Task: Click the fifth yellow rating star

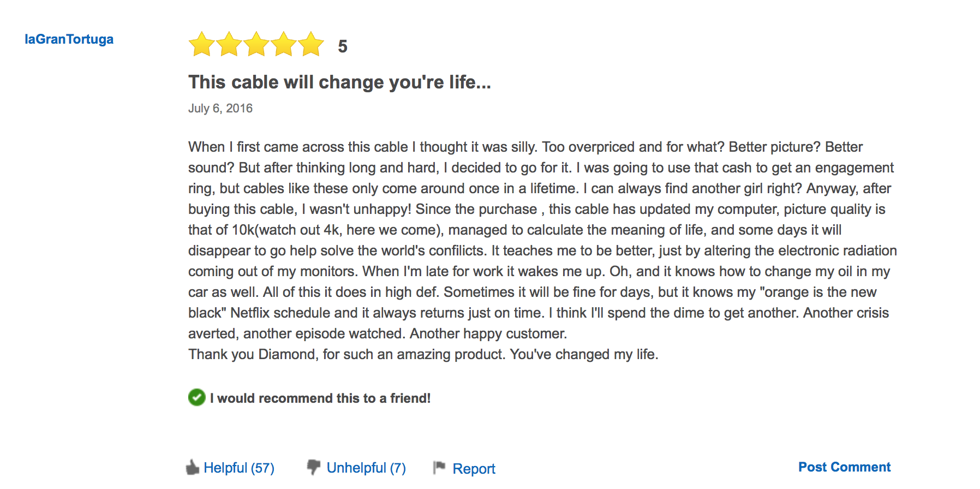Action: 311,44
